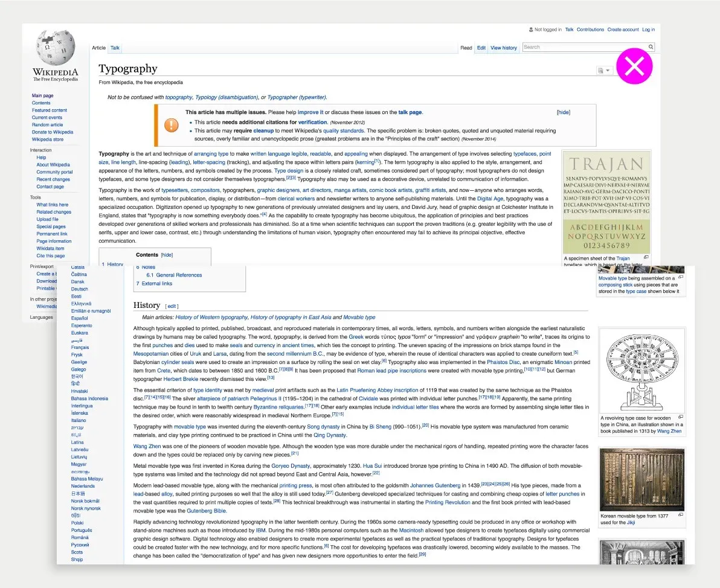Edit the History section
The height and width of the screenshot is (588, 720).
pyautogui.click(x=172, y=306)
